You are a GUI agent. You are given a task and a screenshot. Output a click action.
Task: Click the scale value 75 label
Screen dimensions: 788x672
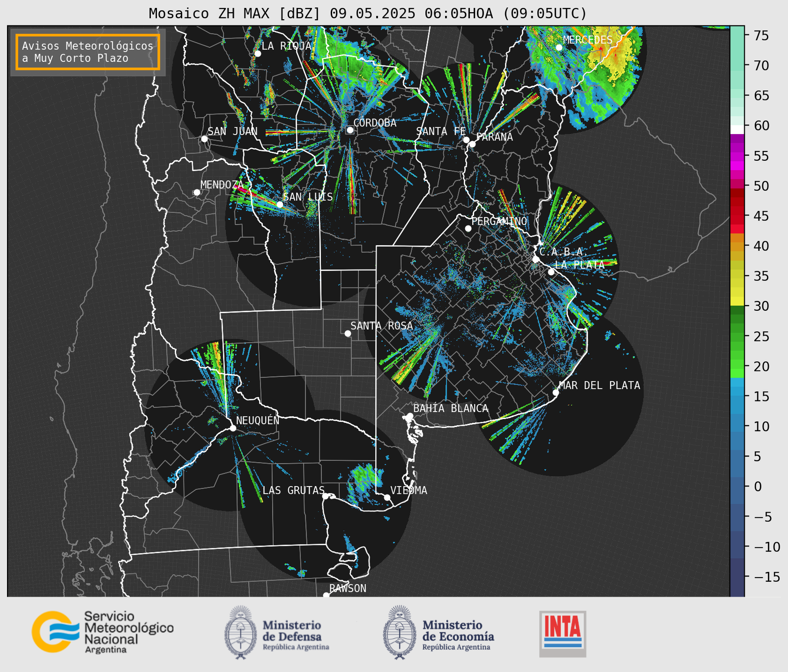click(761, 36)
